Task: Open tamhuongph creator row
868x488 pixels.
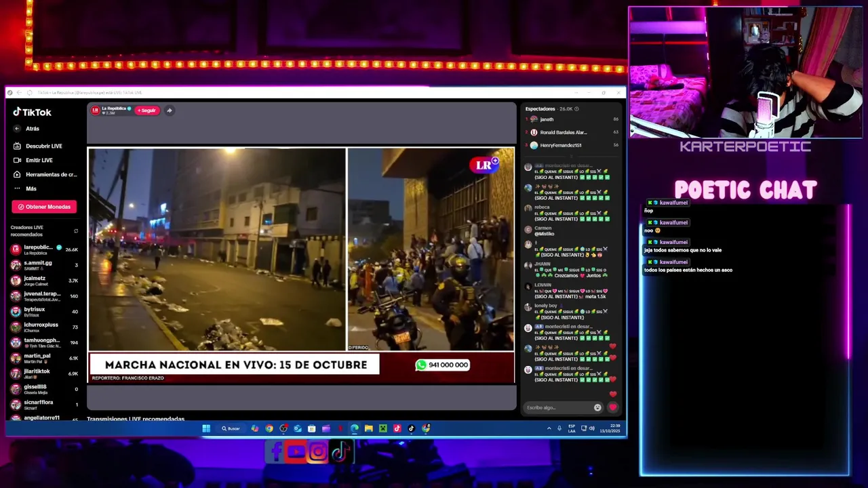Action: click(44, 342)
